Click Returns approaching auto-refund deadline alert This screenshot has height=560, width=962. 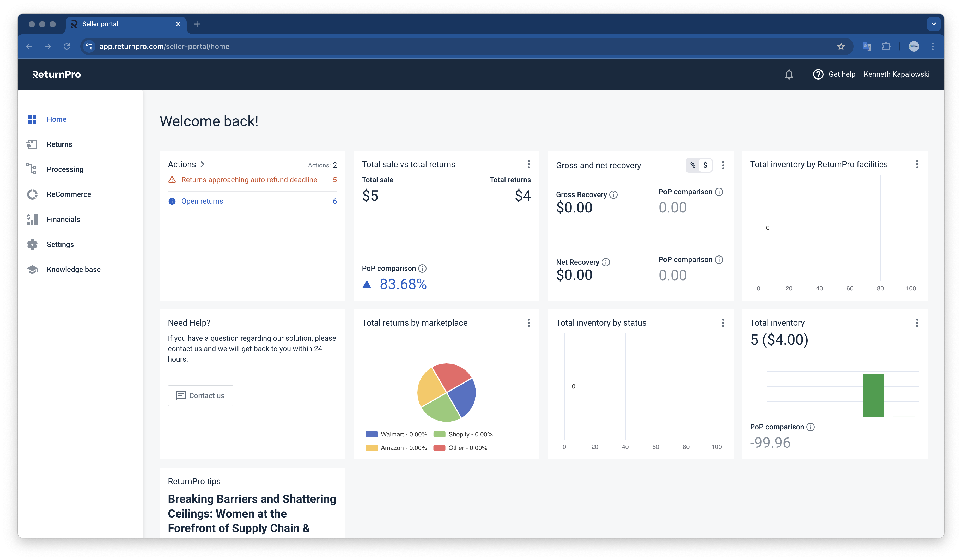pyautogui.click(x=249, y=179)
